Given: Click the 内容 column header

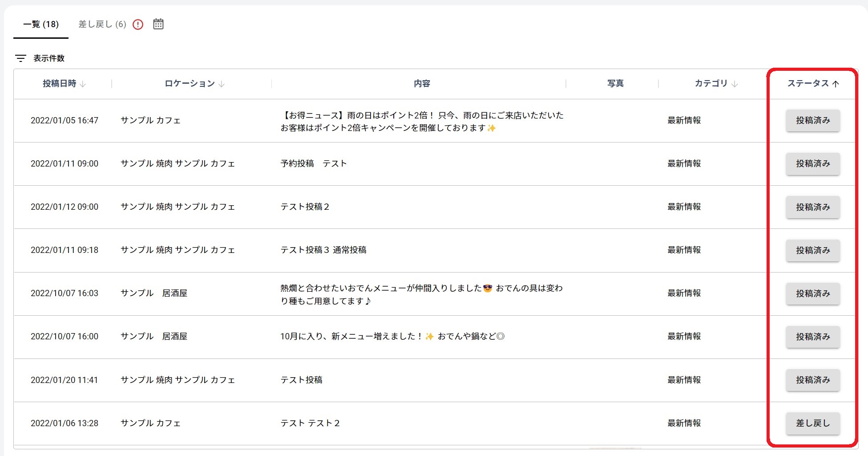Looking at the screenshot, I should click(x=421, y=84).
